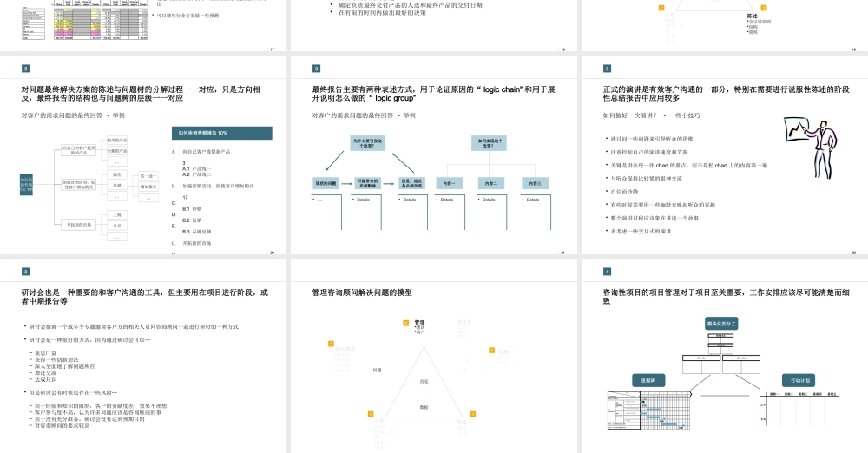Screen dimensions: 868x453
Task: Click the 上海 node in the issue tree
Action: [117, 215]
